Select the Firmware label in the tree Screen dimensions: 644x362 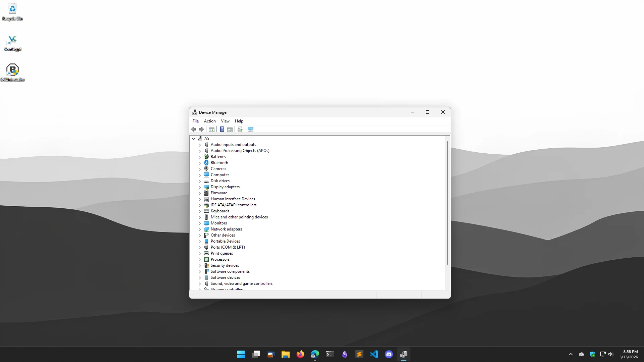tap(219, 193)
